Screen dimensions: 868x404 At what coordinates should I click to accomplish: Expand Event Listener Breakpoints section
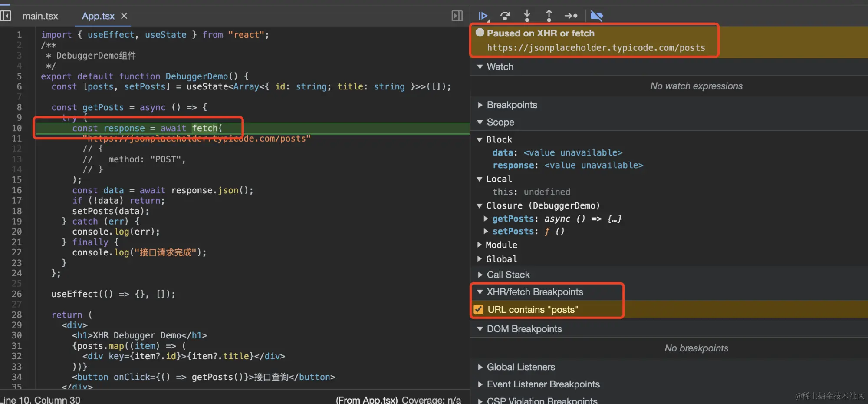[x=480, y=384]
